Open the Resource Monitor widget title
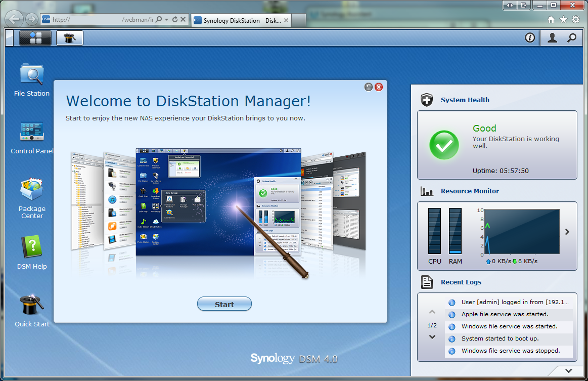Screen dimensions: 588x381 pyautogui.click(x=470, y=191)
